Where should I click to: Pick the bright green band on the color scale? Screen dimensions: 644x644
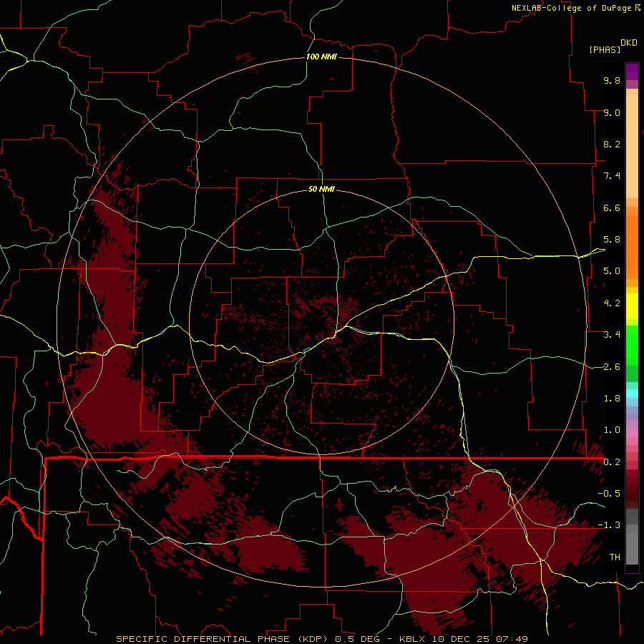[632, 346]
